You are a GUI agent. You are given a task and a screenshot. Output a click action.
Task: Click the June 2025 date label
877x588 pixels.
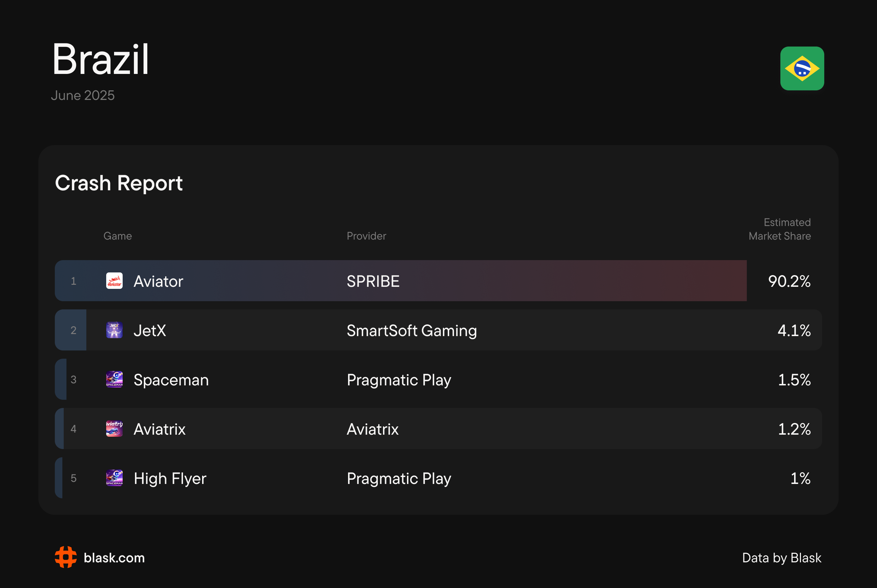83,95
